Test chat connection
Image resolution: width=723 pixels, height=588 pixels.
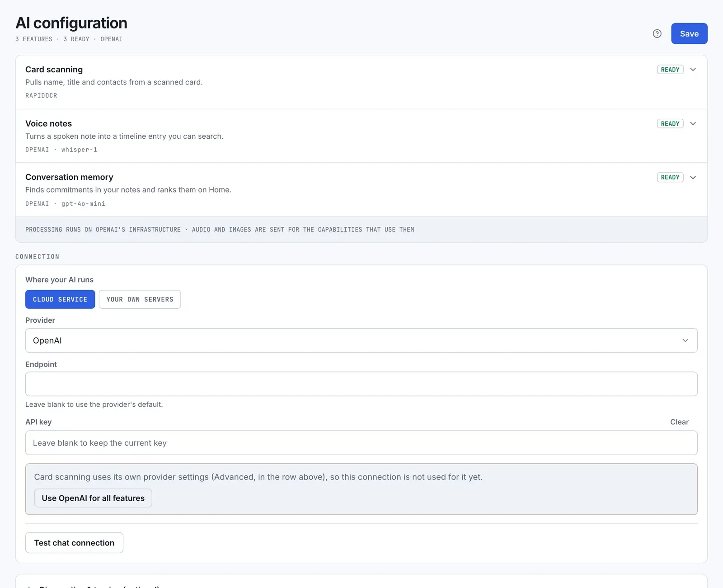pos(74,543)
